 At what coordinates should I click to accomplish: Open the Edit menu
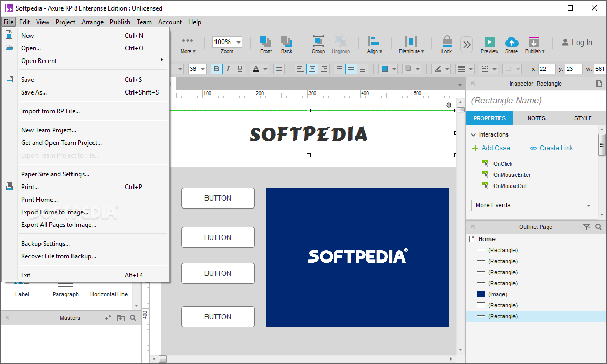(24, 22)
